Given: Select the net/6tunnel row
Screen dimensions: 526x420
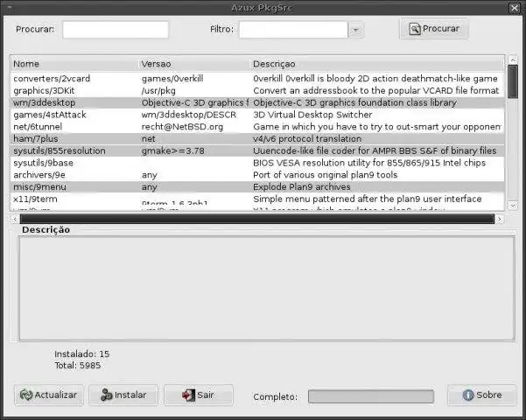Looking at the screenshot, I should coord(257,127).
